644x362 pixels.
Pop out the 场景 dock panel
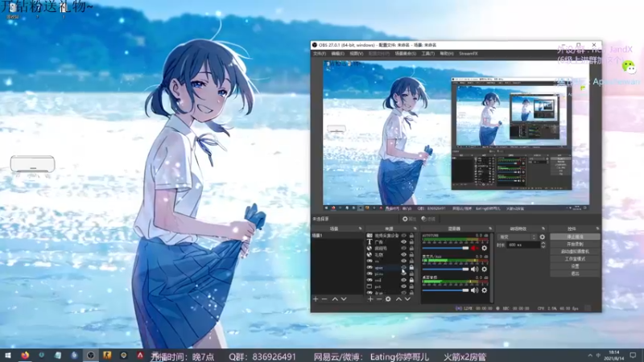pos(360,228)
